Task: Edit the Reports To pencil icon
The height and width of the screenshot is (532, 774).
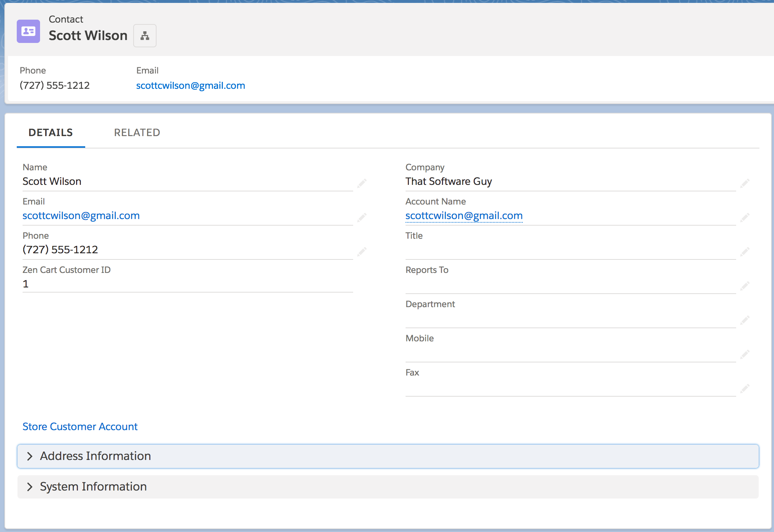Action: coord(745,286)
